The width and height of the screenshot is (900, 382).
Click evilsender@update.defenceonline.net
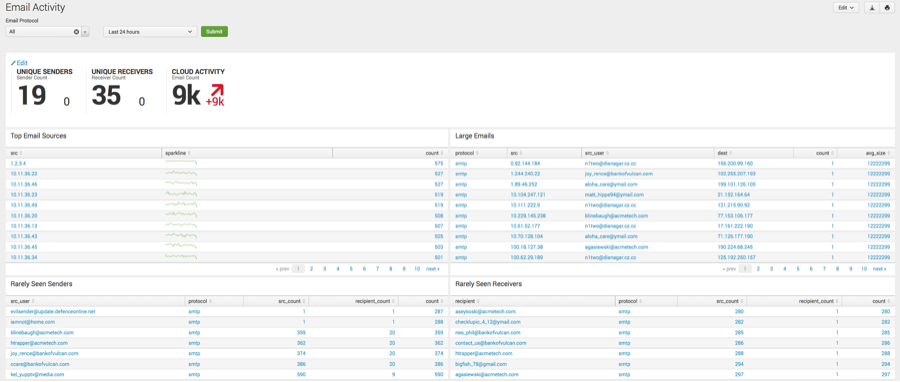pos(53,311)
